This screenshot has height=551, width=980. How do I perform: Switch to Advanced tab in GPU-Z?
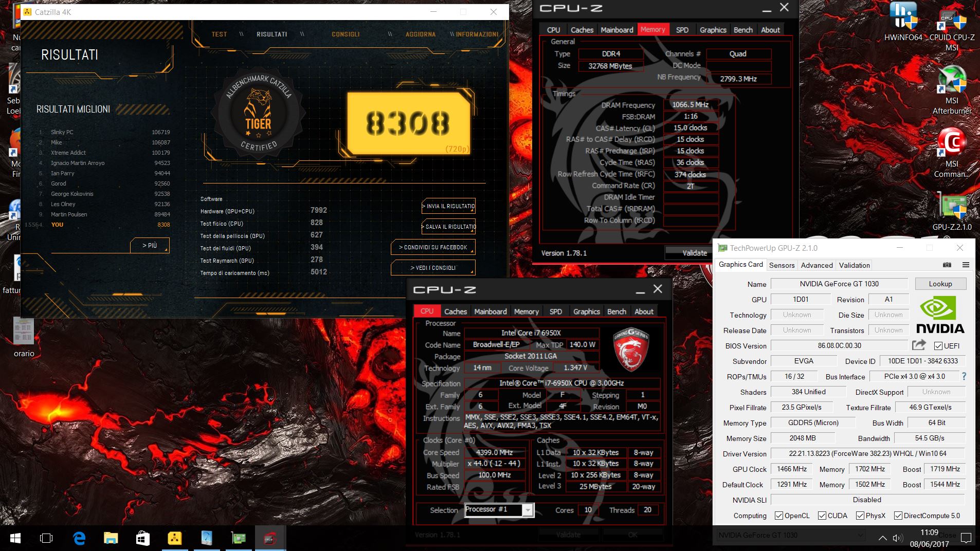[816, 265]
